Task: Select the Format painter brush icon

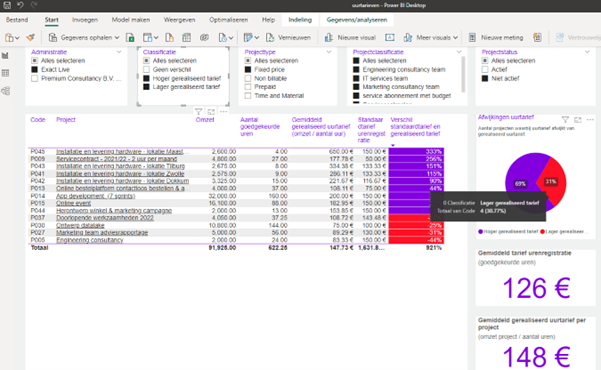Action: click(x=31, y=37)
